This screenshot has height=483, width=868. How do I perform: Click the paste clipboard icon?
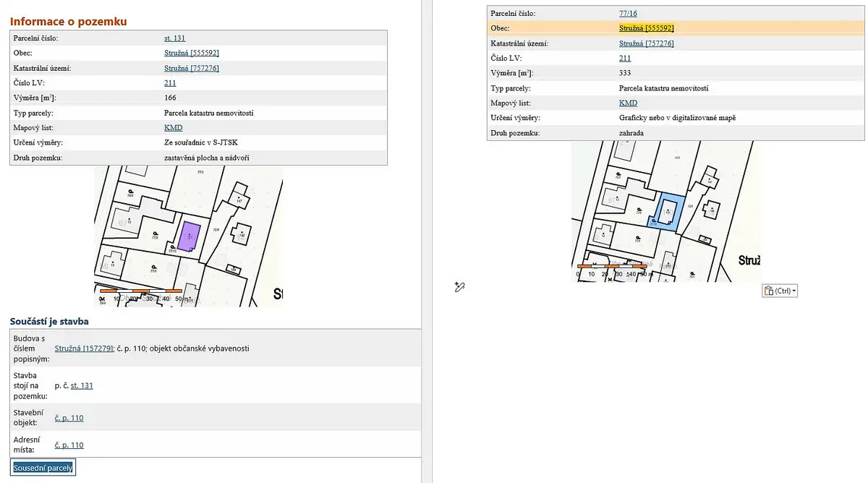769,291
